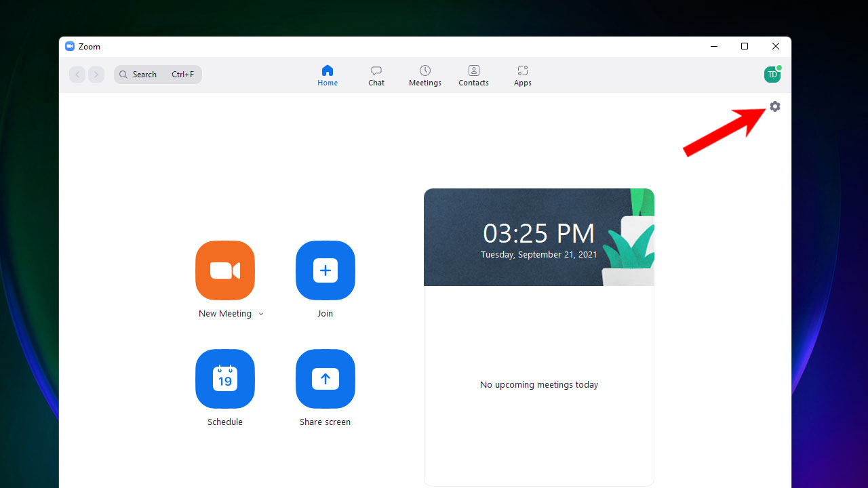This screenshot has width=868, height=488.
Task: Open the TD profile avatar
Action: [x=772, y=75]
